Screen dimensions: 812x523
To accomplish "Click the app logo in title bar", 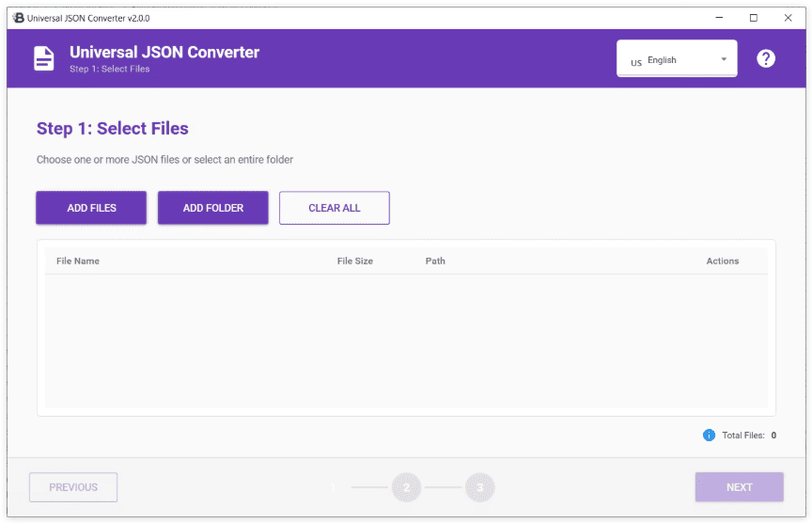I will click(x=18, y=18).
